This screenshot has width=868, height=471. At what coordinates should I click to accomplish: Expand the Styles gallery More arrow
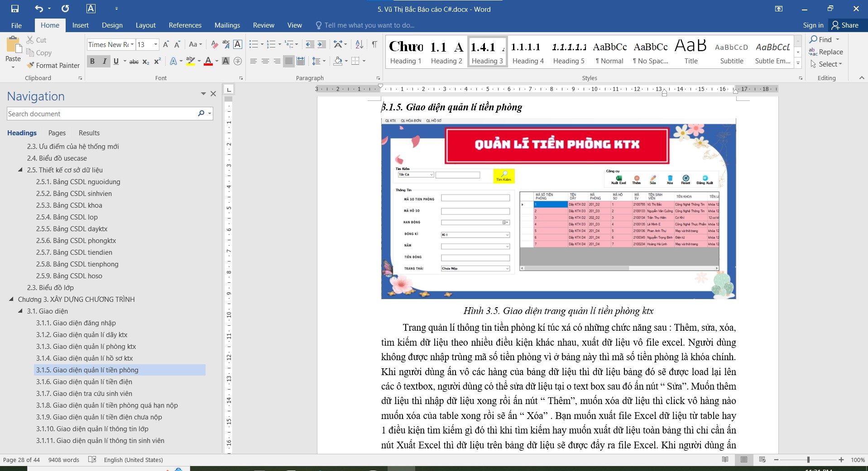[798, 63]
